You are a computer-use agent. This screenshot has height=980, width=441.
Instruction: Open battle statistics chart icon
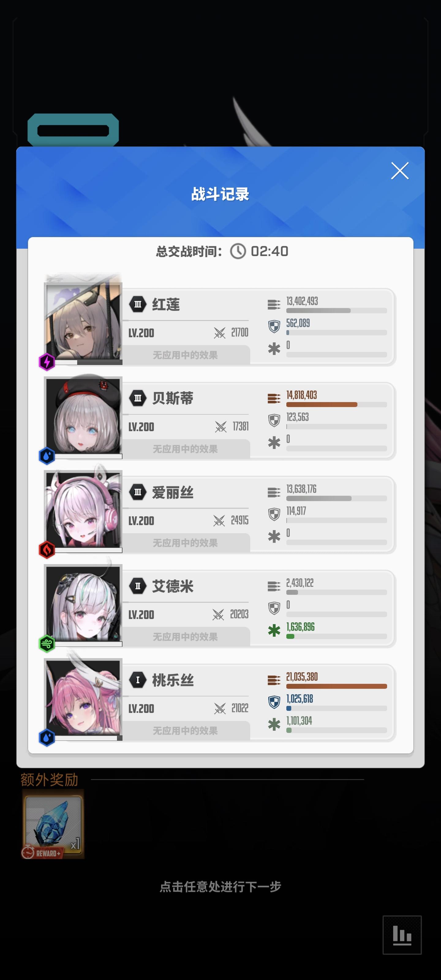pyautogui.click(x=402, y=935)
